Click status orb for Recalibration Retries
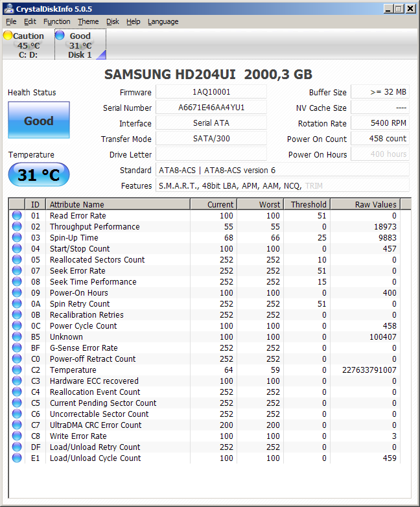 pyautogui.click(x=17, y=314)
